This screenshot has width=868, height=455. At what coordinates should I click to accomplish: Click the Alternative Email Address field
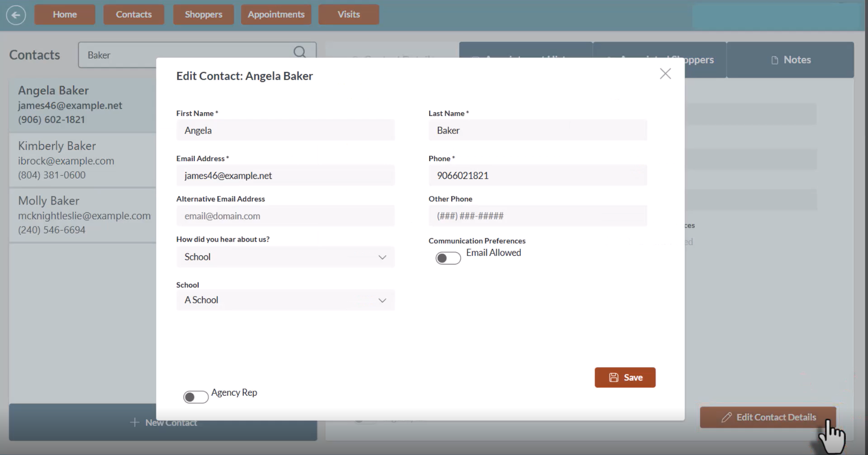(x=285, y=216)
